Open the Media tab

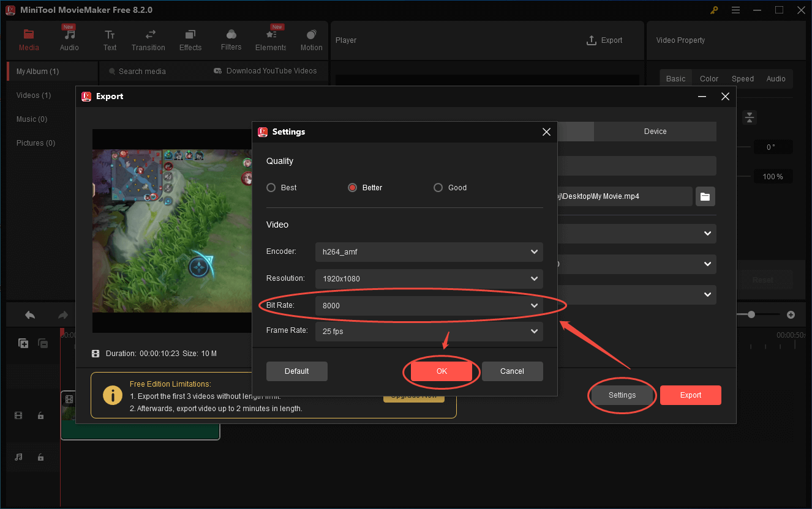coord(29,40)
